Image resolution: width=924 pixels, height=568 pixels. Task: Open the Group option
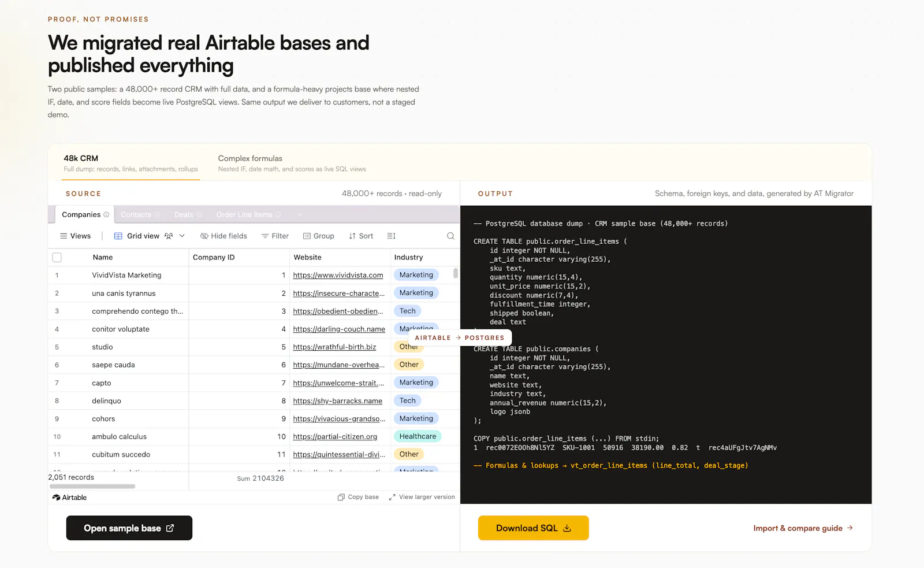point(319,236)
